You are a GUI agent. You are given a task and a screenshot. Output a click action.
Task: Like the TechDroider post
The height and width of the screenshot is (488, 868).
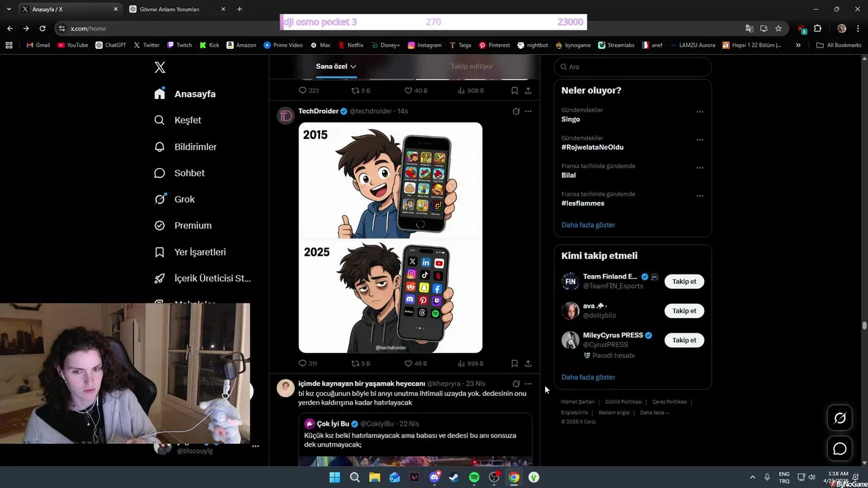pyautogui.click(x=416, y=363)
